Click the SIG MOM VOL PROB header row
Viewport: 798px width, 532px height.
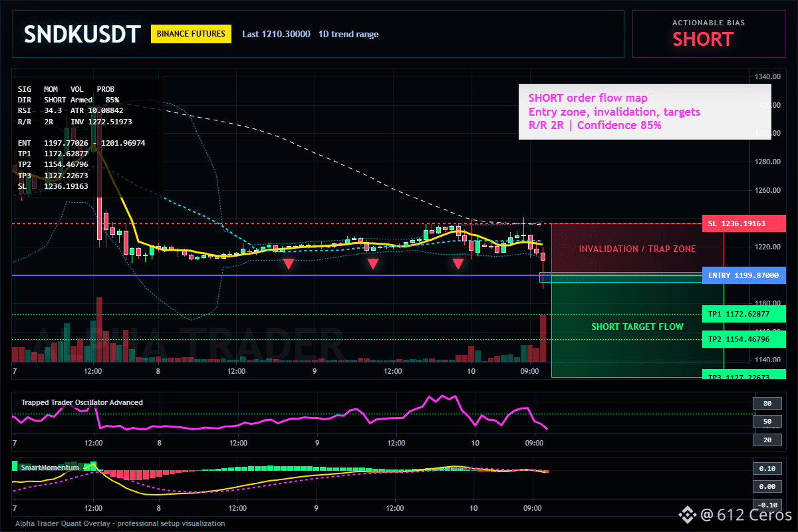click(x=66, y=88)
